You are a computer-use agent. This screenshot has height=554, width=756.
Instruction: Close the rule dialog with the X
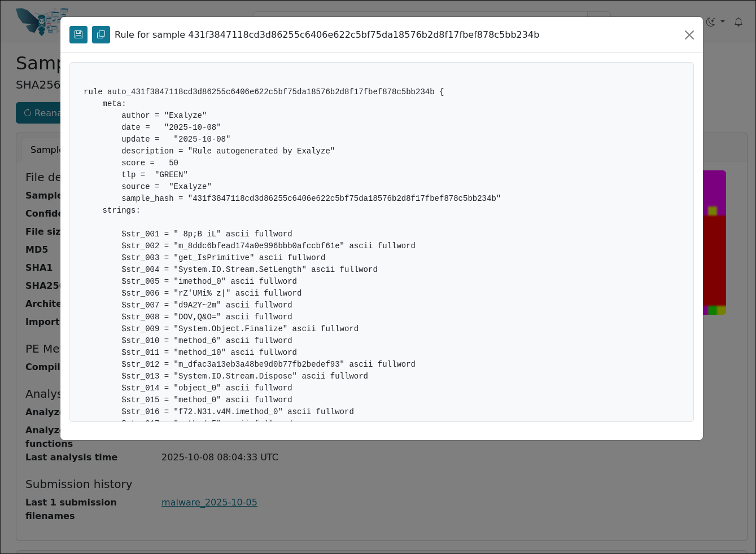(x=689, y=35)
